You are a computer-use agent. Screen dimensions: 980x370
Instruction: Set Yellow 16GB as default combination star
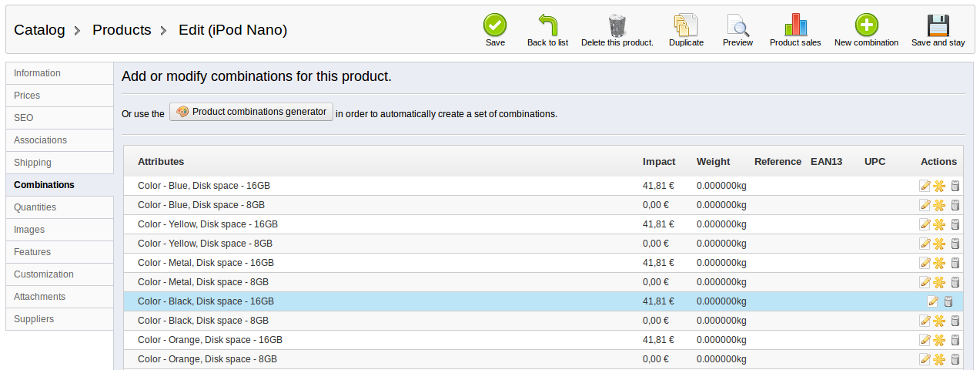click(x=939, y=224)
